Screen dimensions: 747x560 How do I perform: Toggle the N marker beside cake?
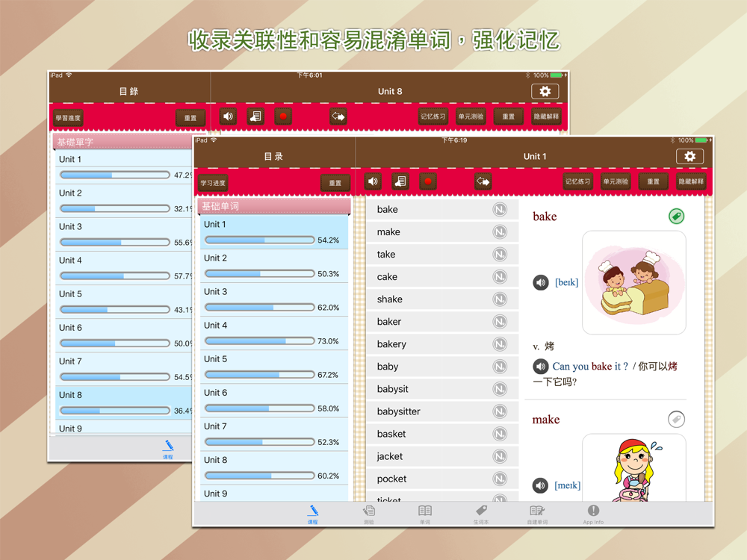point(500,277)
